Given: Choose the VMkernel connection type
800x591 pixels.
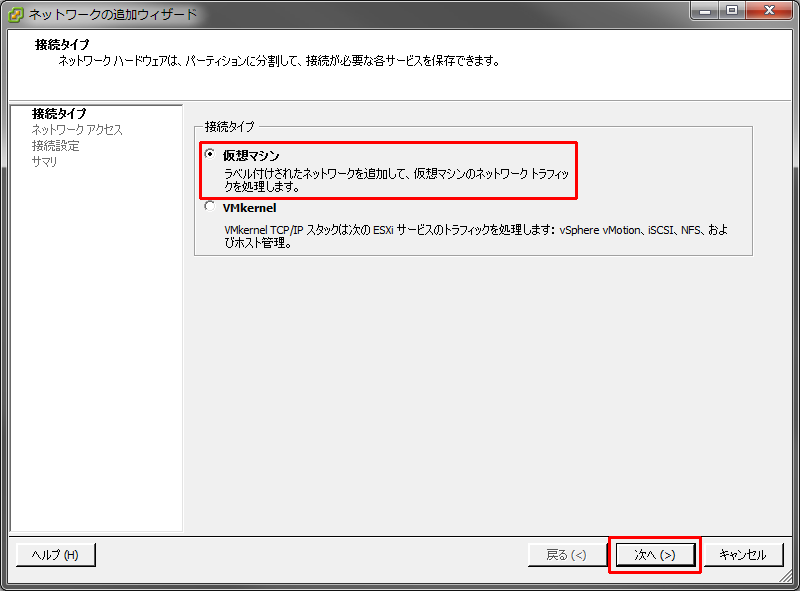Looking at the screenshot, I should [x=210, y=206].
